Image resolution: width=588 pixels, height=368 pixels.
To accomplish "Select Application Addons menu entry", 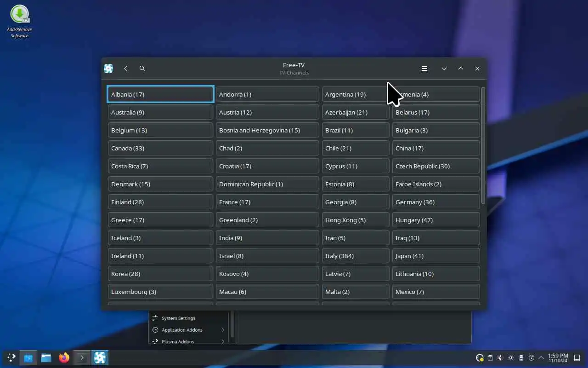I will (x=189, y=330).
